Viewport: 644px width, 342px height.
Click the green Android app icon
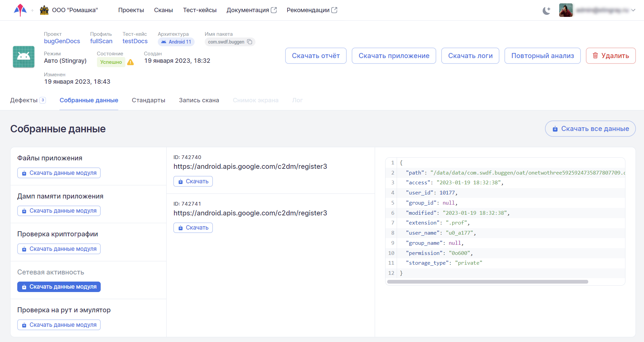(x=24, y=57)
